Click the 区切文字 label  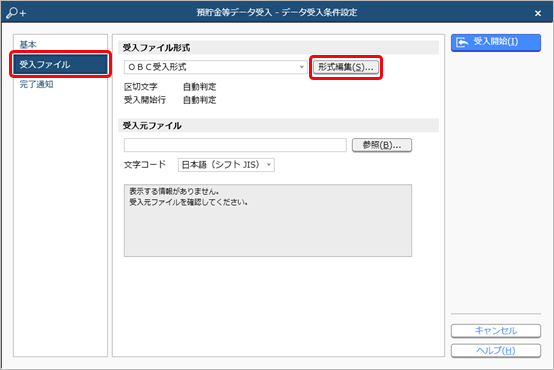pyautogui.click(x=141, y=87)
